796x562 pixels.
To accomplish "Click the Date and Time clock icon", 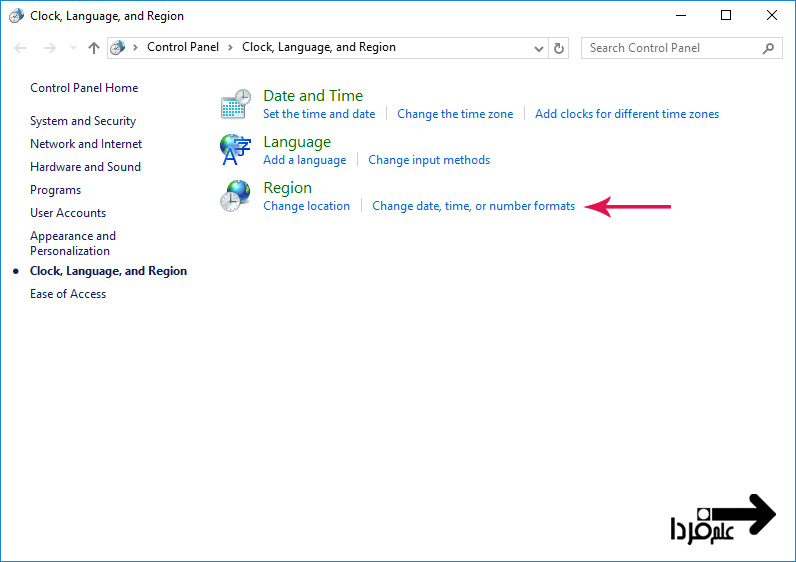I will (x=236, y=104).
